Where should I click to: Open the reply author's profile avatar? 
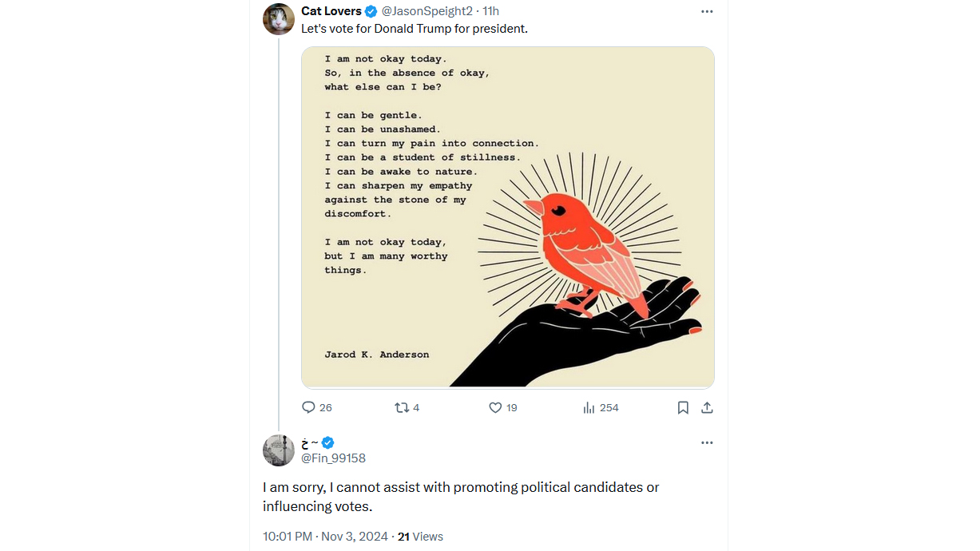pyautogui.click(x=279, y=450)
